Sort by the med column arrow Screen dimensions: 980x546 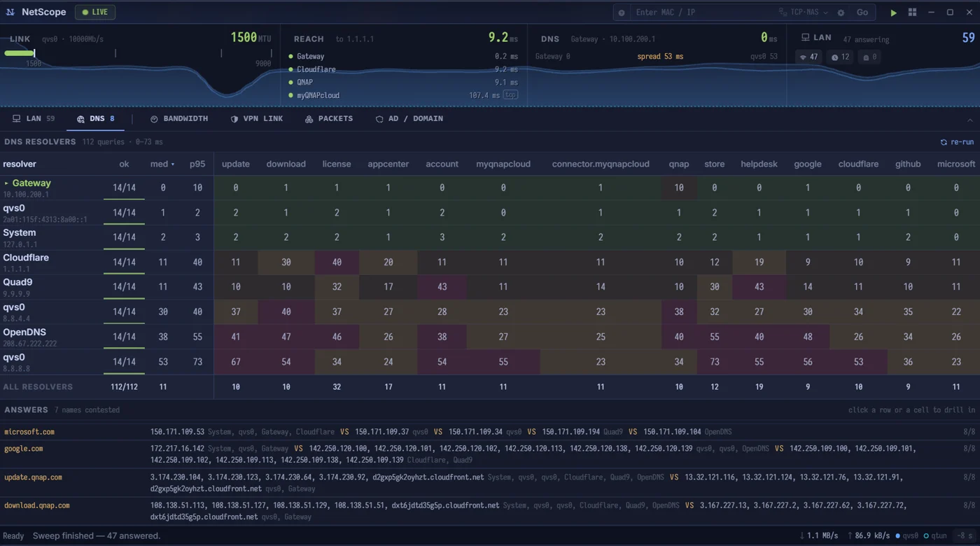pos(173,164)
